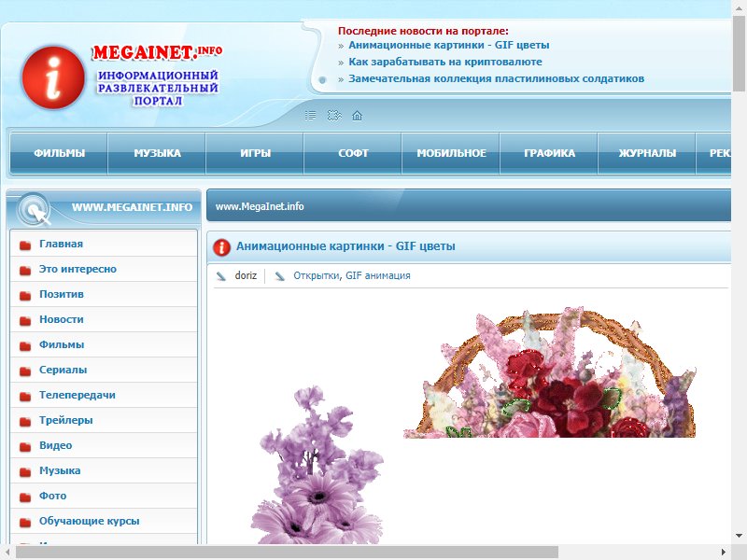Screen dimensions: 747x560
Task: Click the folder icon beside Музыка sidebar item
Action: pyautogui.click(x=25, y=472)
